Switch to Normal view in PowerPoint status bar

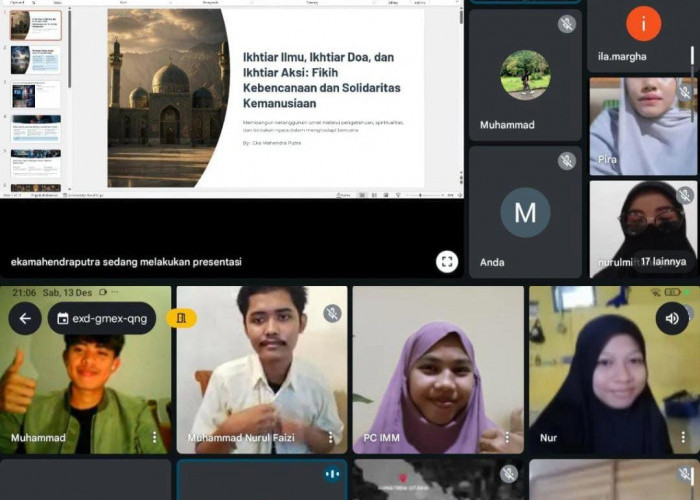(362, 195)
